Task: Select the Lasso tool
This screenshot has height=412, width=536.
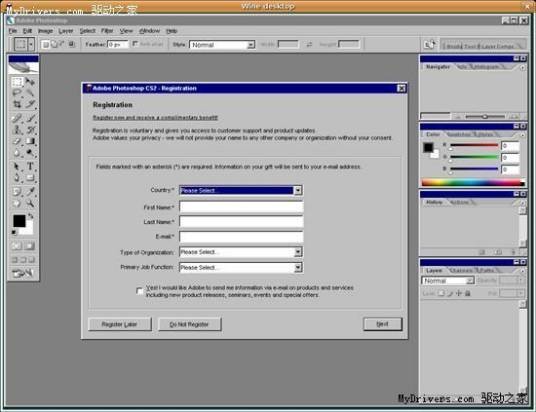Action: coord(17,93)
